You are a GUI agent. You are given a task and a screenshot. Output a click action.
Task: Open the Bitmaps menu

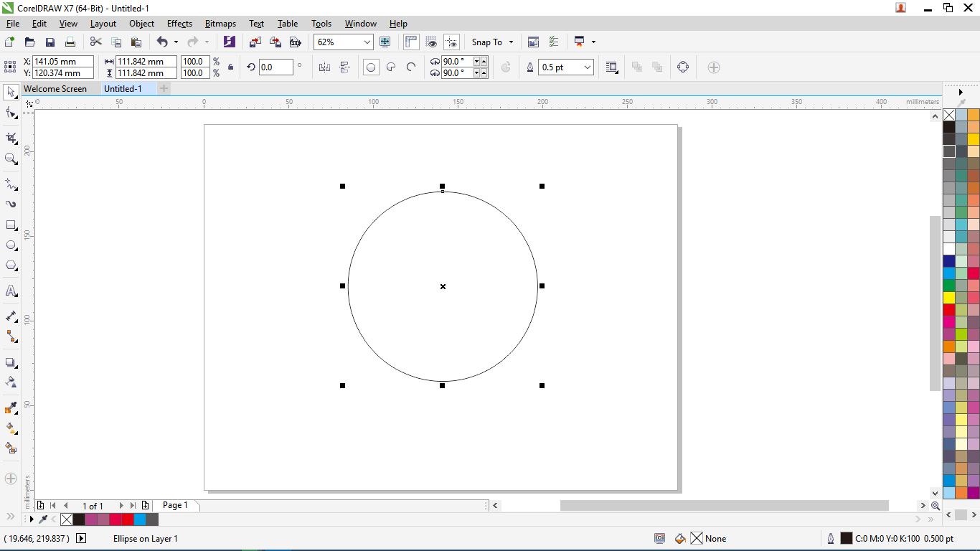click(220, 24)
